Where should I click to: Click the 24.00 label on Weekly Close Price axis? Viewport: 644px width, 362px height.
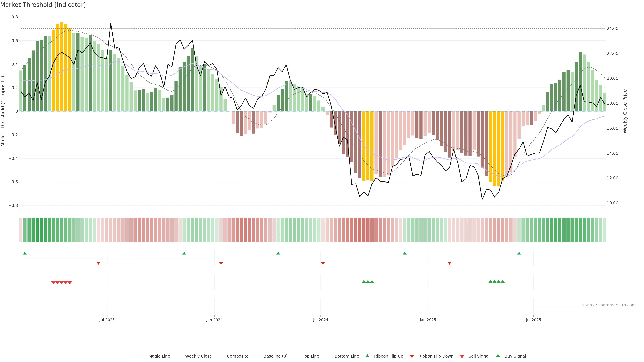pos(612,28)
